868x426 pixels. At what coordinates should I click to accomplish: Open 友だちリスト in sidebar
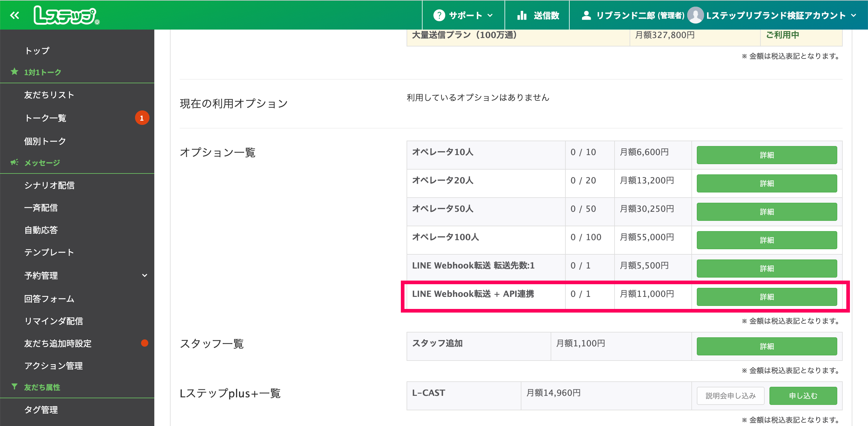[49, 95]
